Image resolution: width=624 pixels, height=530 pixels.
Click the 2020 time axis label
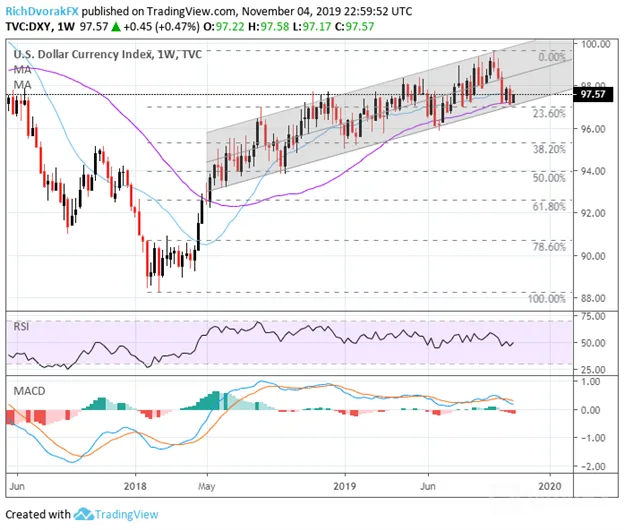click(550, 486)
